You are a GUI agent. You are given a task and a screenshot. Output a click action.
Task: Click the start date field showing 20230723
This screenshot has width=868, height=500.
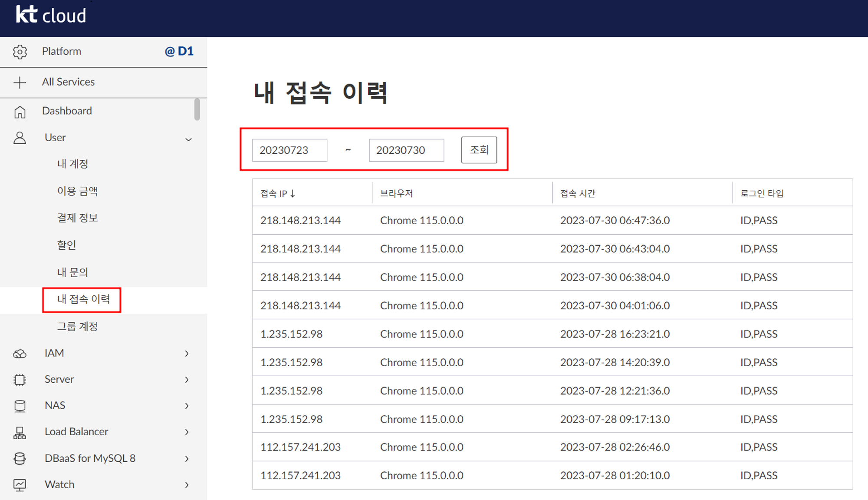click(x=289, y=149)
